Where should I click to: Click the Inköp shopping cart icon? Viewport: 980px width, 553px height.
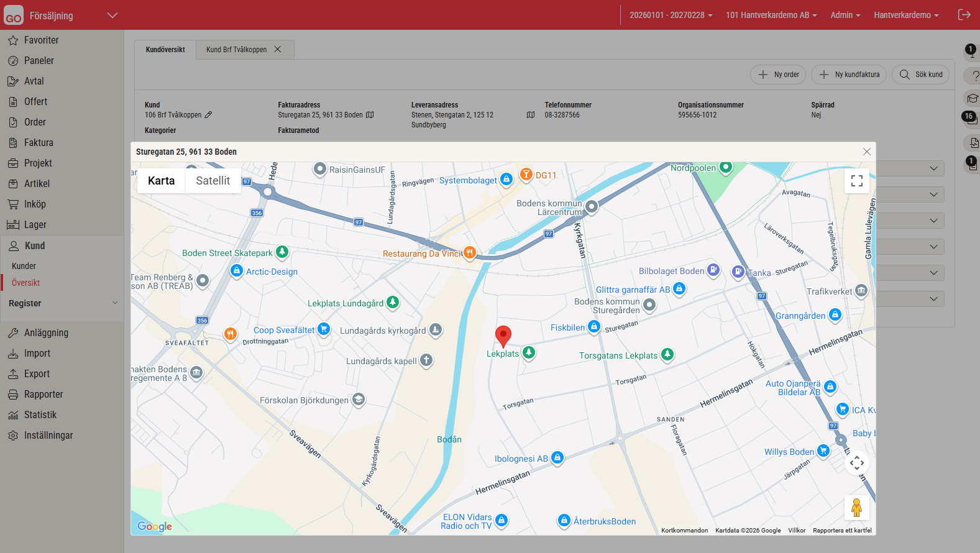tap(13, 204)
